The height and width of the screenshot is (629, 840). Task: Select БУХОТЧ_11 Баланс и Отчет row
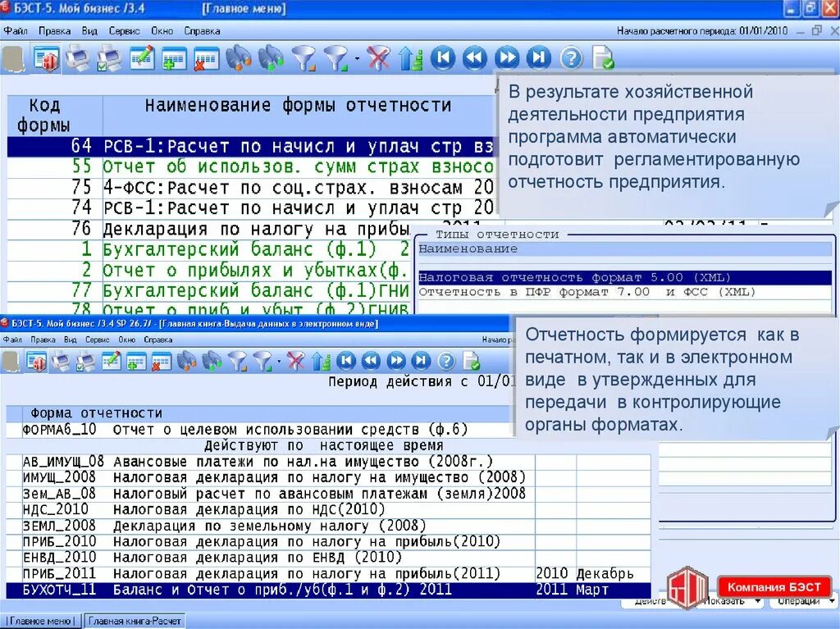pyautogui.click(x=328, y=590)
